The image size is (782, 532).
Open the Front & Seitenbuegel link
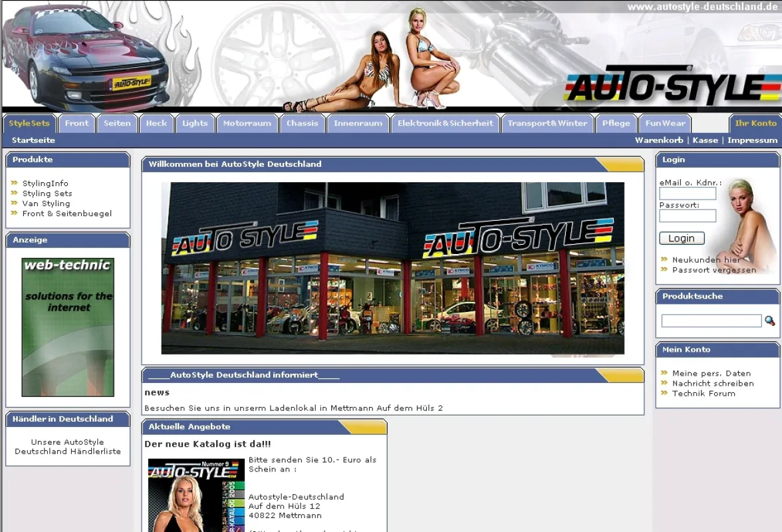pyautogui.click(x=67, y=213)
